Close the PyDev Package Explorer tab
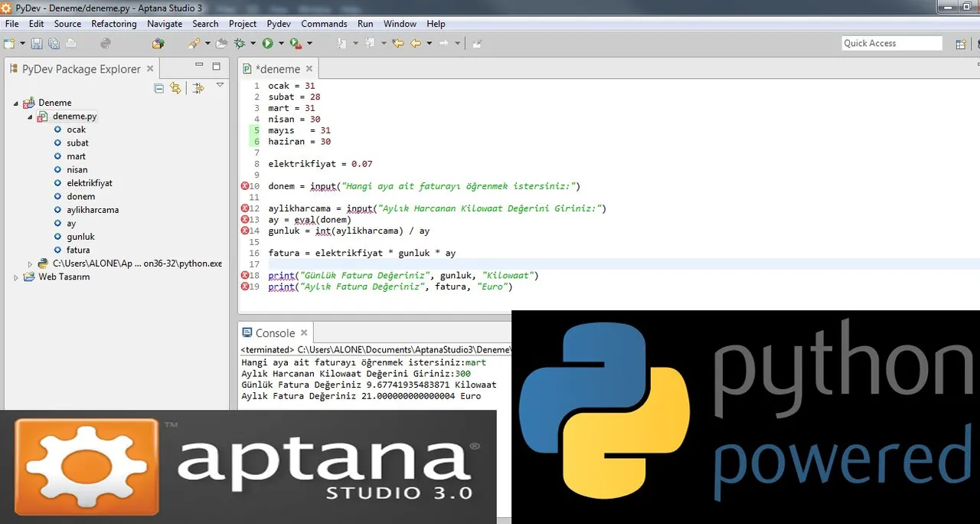The width and height of the screenshot is (980, 524). coord(150,68)
